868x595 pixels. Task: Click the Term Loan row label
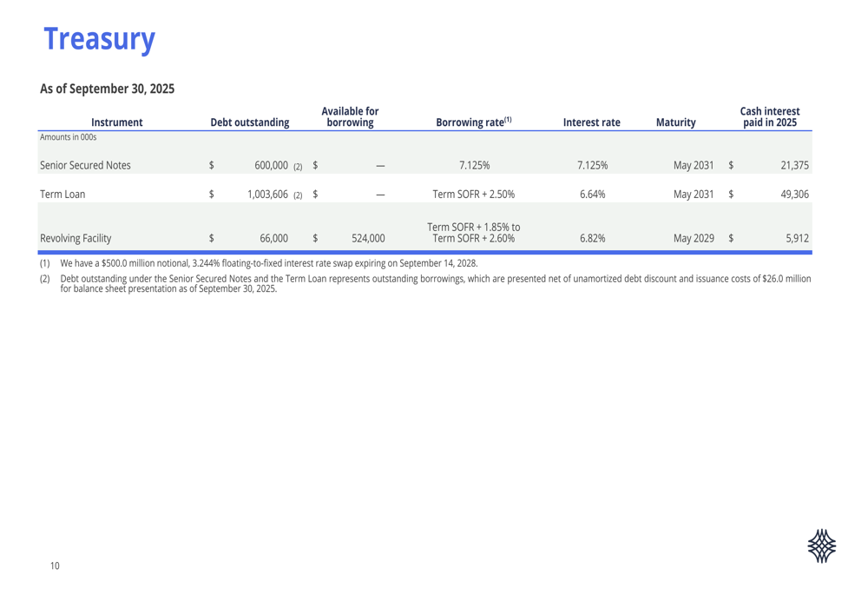point(62,195)
